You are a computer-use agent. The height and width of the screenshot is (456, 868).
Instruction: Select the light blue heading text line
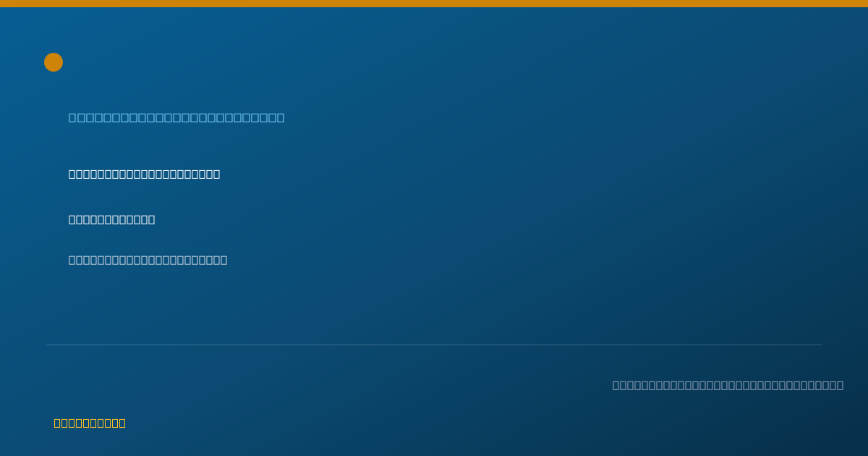click(176, 117)
